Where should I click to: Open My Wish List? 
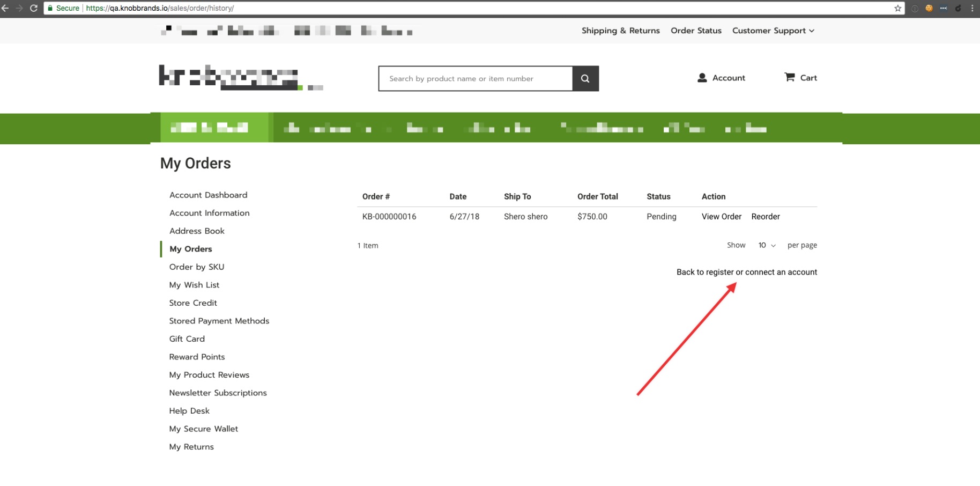coord(194,285)
